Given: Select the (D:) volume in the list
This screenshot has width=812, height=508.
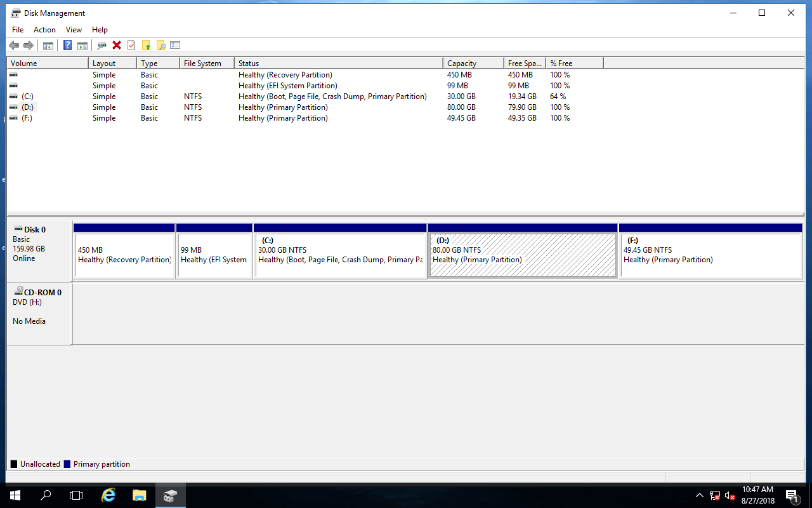Looking at the screenshot, I should point(27,107).
